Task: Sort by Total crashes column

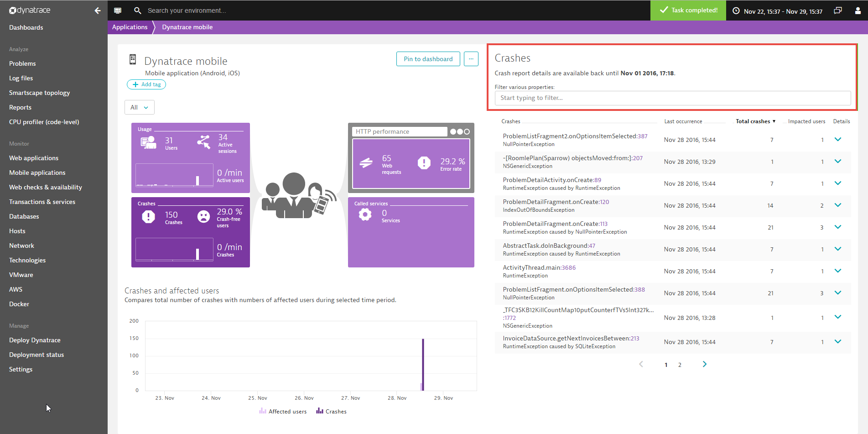Action: [755, 121]
